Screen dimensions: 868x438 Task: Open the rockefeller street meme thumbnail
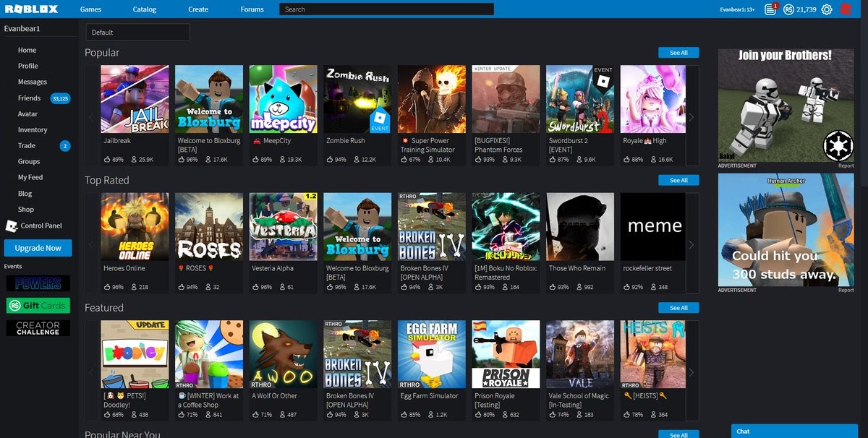click(655, 226)
